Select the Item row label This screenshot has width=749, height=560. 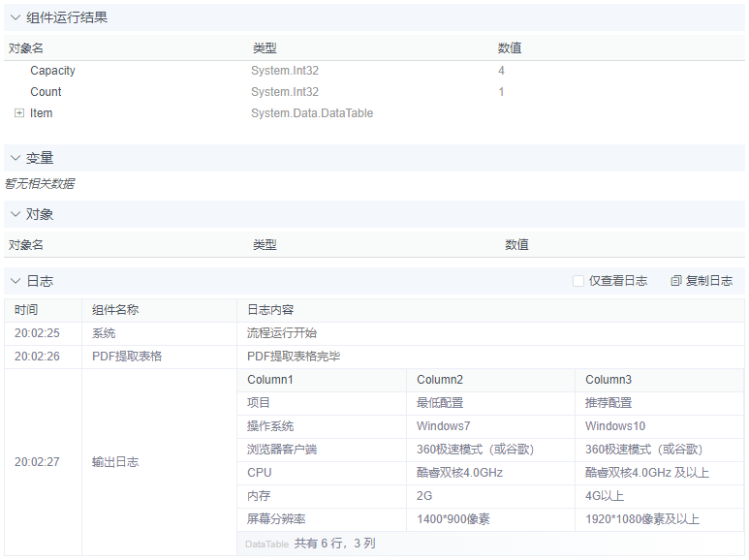pyautogui.click(x=41, y=113)
